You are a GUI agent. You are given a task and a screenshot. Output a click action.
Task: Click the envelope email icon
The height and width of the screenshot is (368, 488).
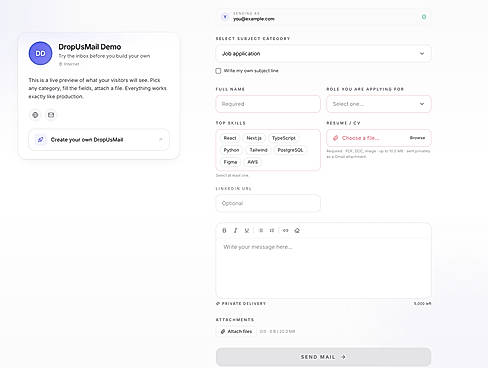point(51,115)
